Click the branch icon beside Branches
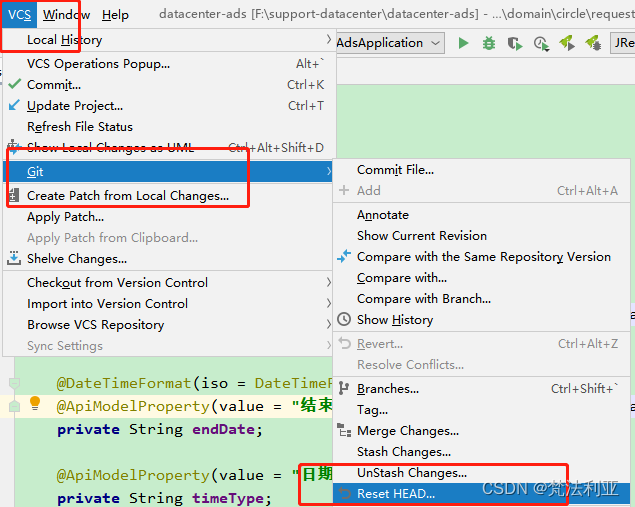This screenshot has width=635, height=507. pos(344,388)
